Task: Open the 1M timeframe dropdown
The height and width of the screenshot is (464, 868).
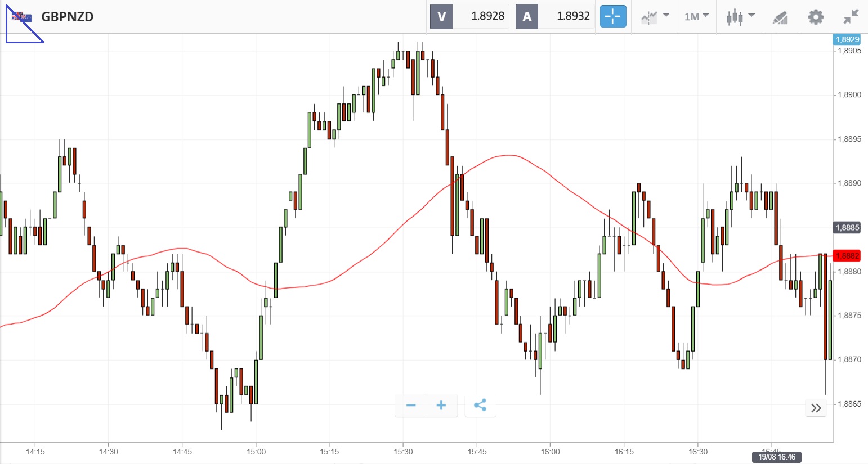Action: (x=696, y=17)
